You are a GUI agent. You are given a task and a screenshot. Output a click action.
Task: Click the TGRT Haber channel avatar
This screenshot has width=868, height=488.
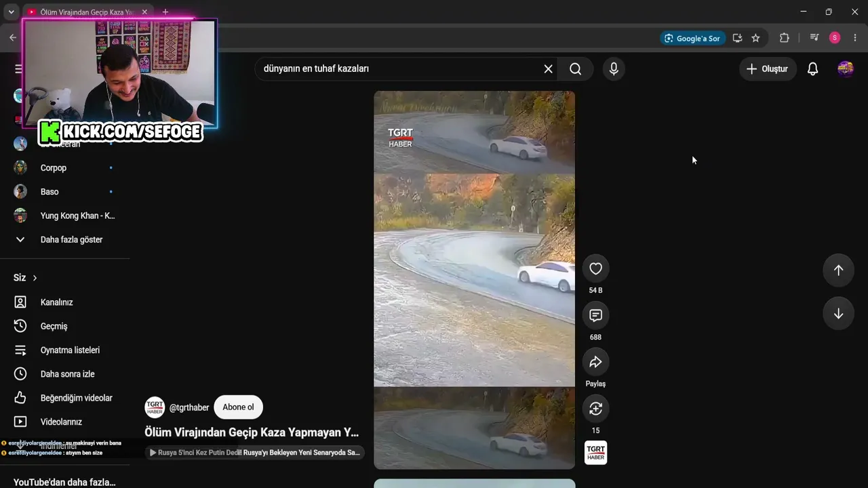click(x=155, y=407)
